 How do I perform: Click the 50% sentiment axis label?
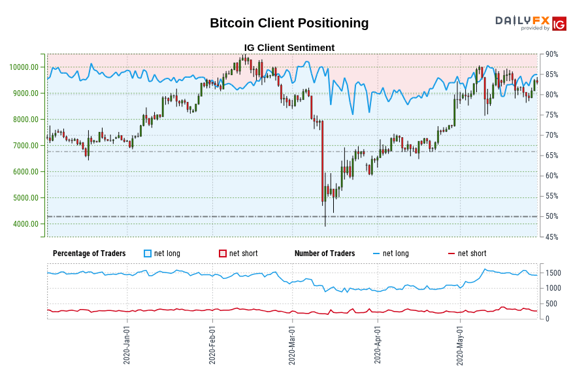click(551, 216)
